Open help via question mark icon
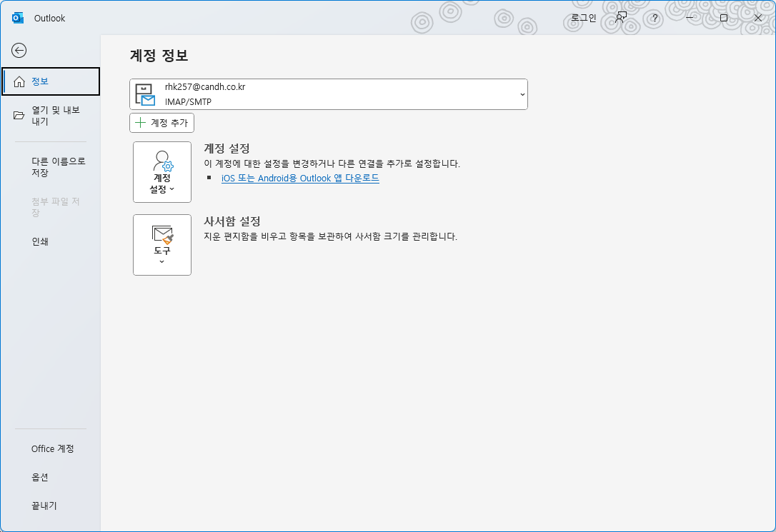The width and height of the screenshot is (776, 532). click(x=655, y=19)
